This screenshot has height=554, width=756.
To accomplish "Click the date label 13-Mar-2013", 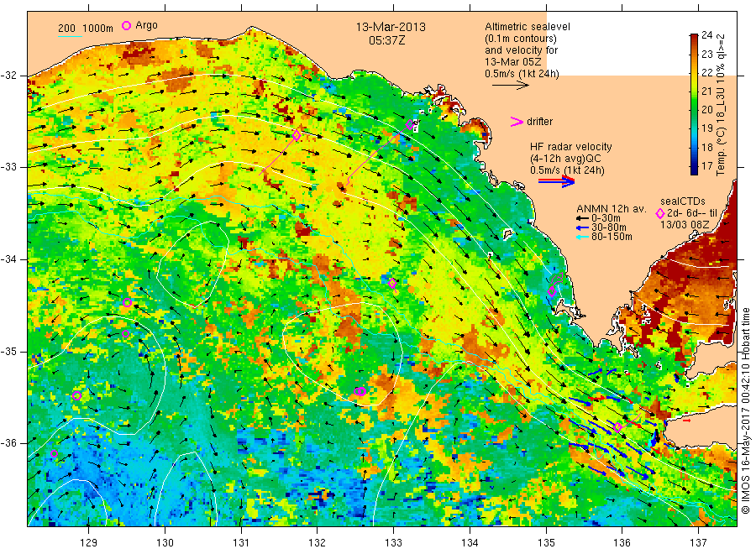I will 391,27.
